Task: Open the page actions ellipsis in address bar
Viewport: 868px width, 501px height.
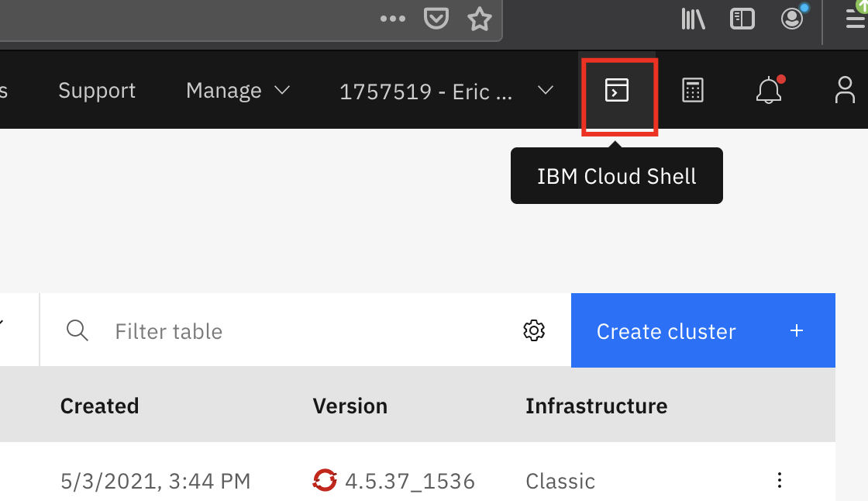Action: click(x=393, y=19)
